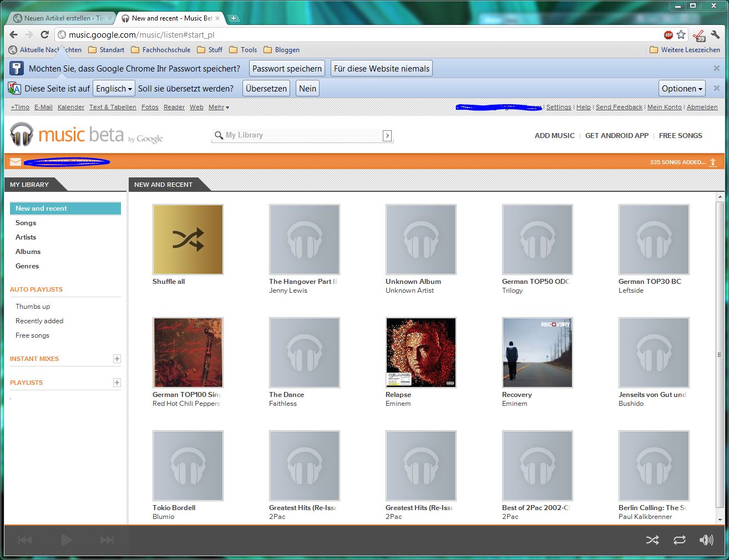
Task: Click FREE SONGS link in header
Action: pos(681,135)
